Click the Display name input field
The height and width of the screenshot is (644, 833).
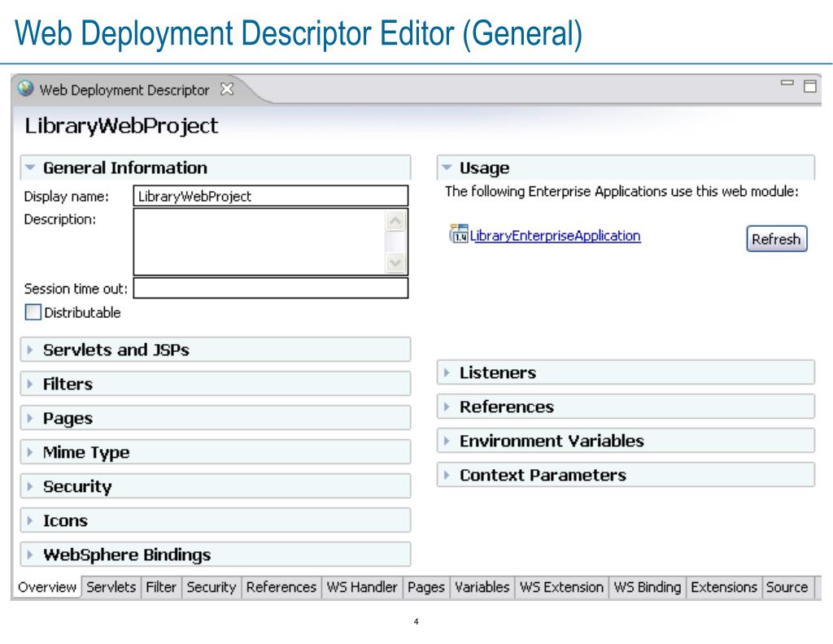pyautogui.click(x=270, y=196)
